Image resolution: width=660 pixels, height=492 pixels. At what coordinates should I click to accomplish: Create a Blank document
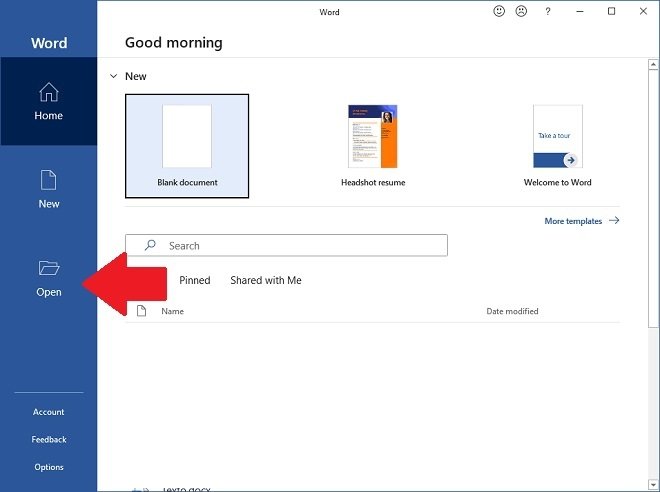click(187, 146)
